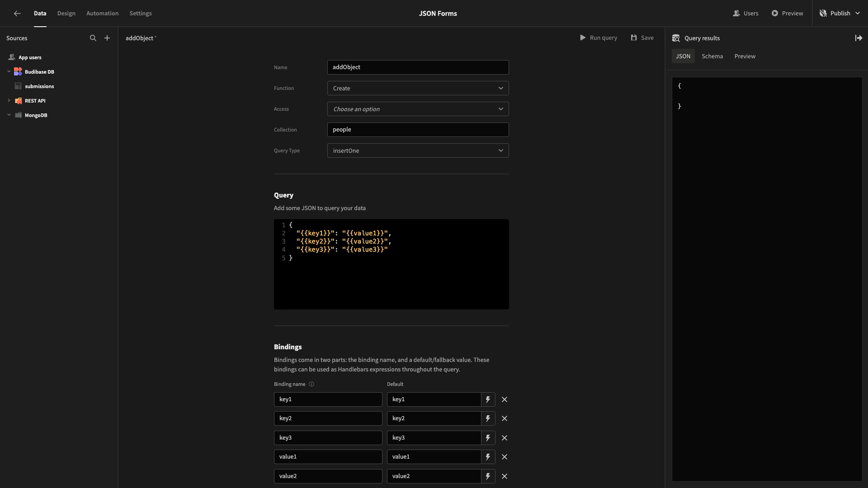Focus the Name field addObject
This screenshot has height=488, width=868.
(418, 67)
